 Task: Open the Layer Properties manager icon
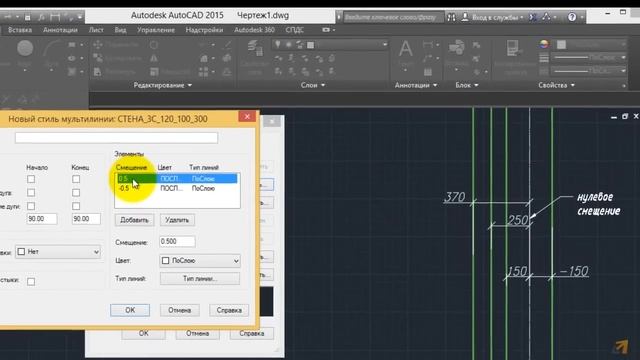coord(255,48)
